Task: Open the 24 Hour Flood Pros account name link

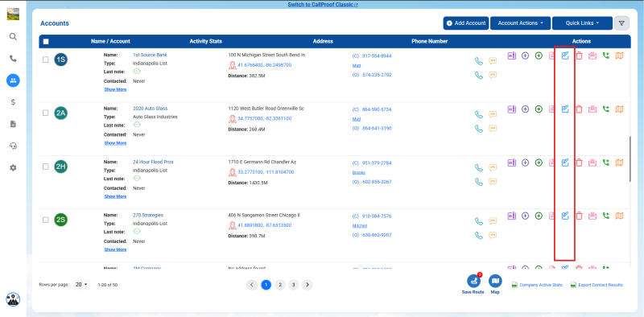Action: (153, 163)
